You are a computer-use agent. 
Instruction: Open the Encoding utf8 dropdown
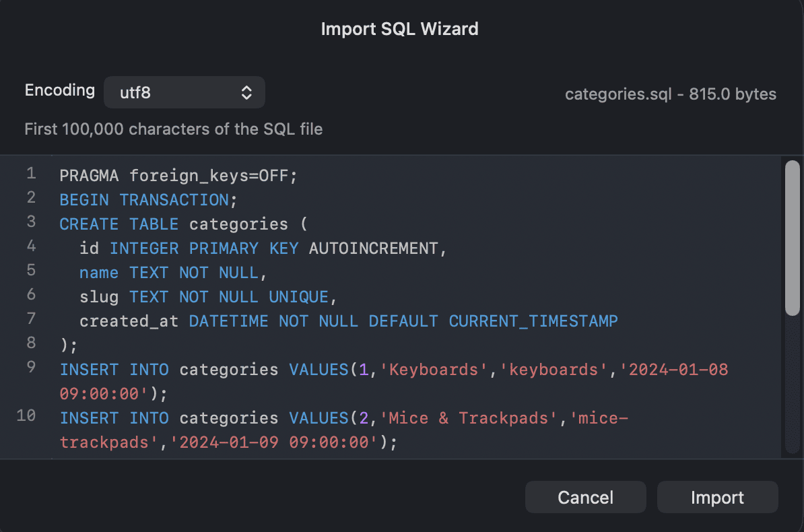click(x=184, y=92)
